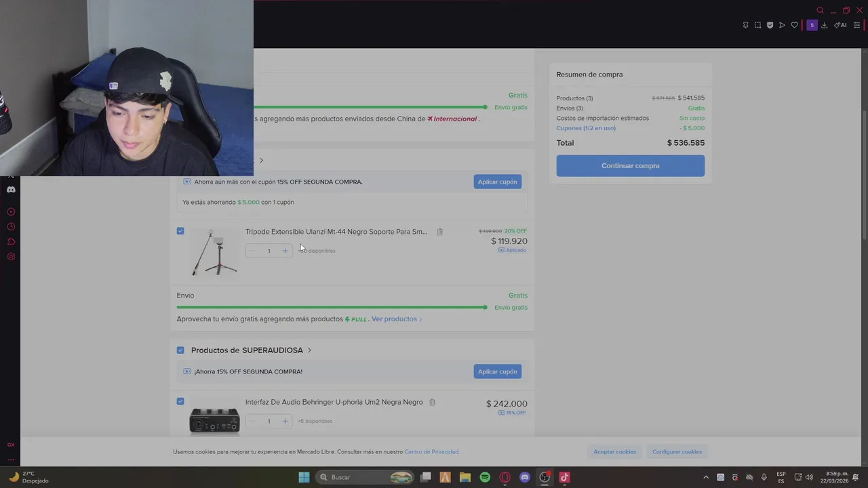Open the purple S profile icon
Viewport: 868px width, 488px height.
click(812, 25)
